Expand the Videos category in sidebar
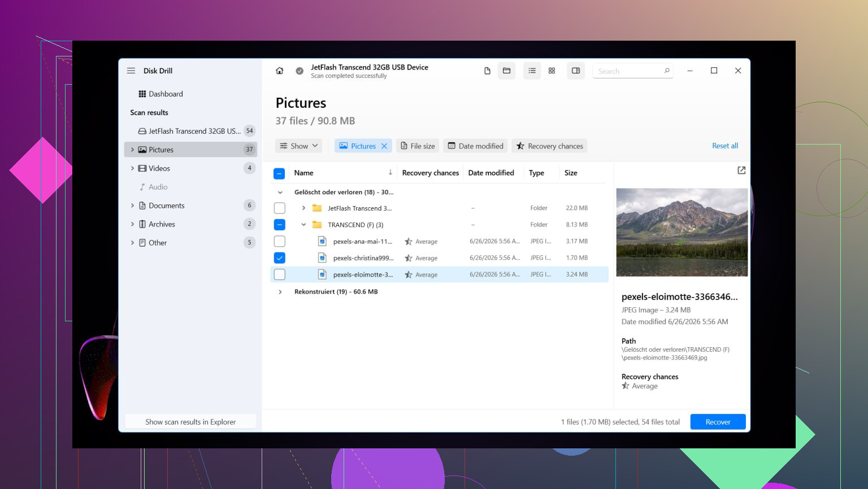 pyautogui.click(x=132, y=168)
